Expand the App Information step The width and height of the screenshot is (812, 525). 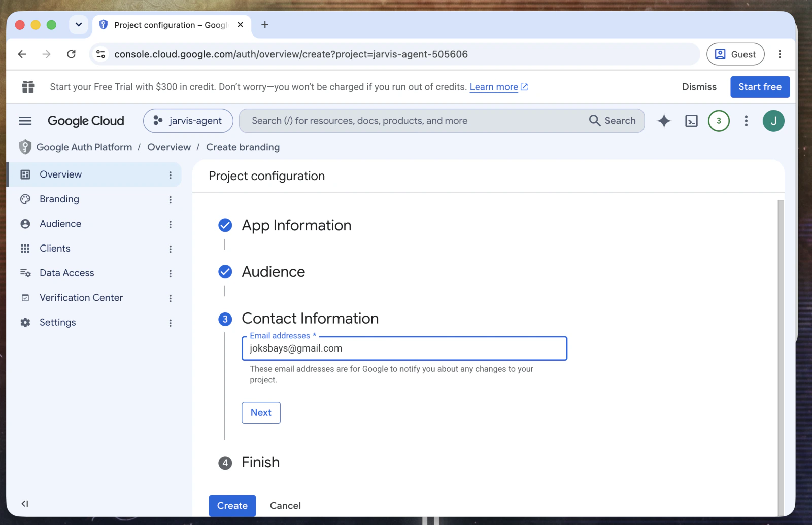pyautogui.click(x=296, y=225)
